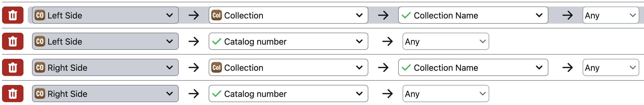Open the Any filter in first row
This screenshot has height=105, width=644.
tap(611, 15)
